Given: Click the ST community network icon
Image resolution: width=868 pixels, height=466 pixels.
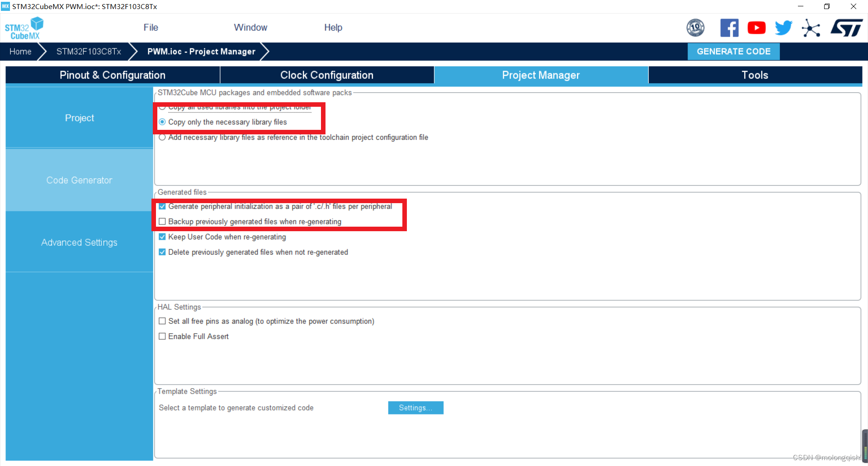Looking at the screenshot, I should [811, 28].
